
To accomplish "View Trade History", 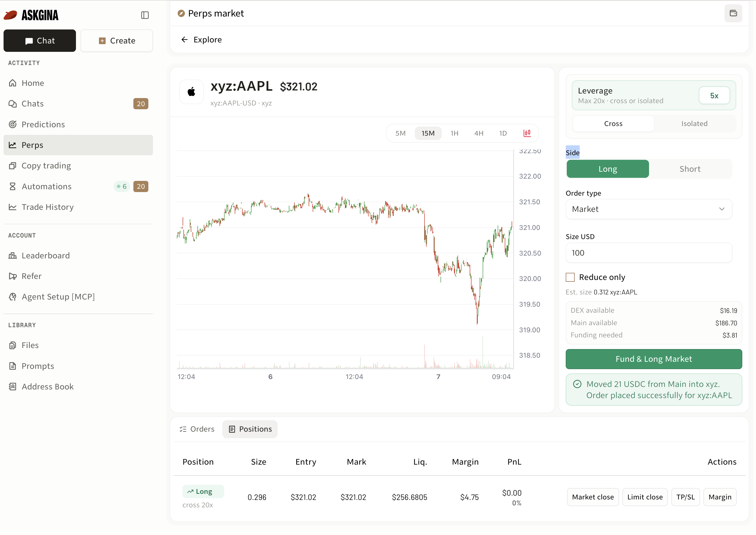I will point(78,207).
